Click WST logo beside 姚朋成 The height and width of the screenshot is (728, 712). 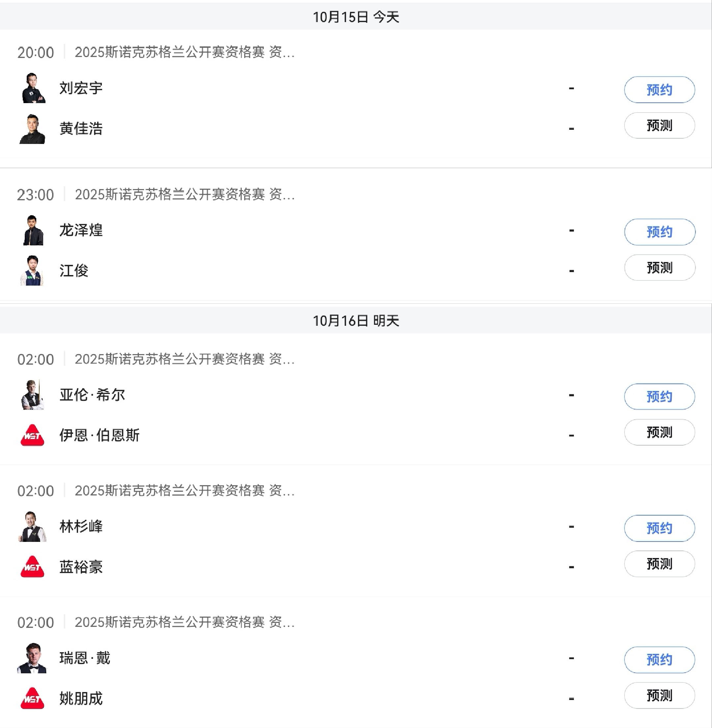[33, 698]
